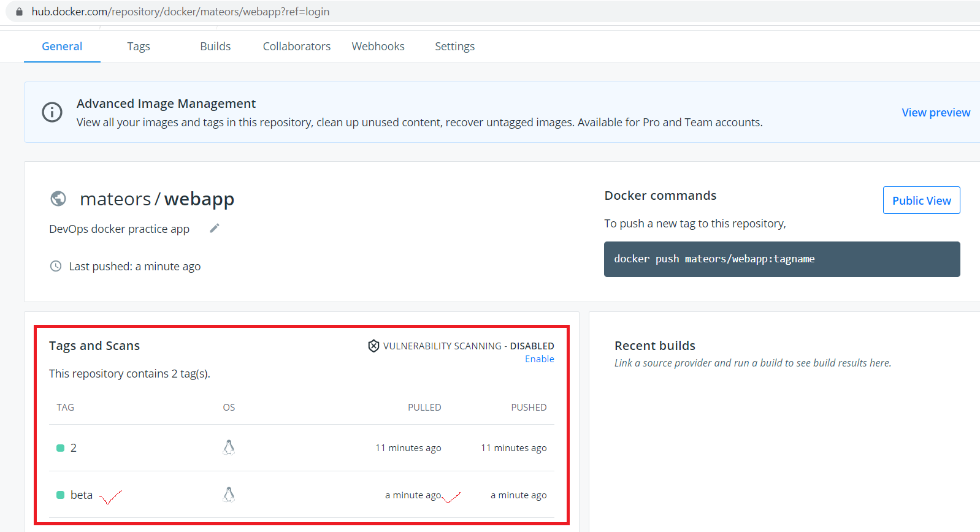The image size is (980, 532).
Task: Click the webapp repository name heading
Action: [x=199, y=199]
